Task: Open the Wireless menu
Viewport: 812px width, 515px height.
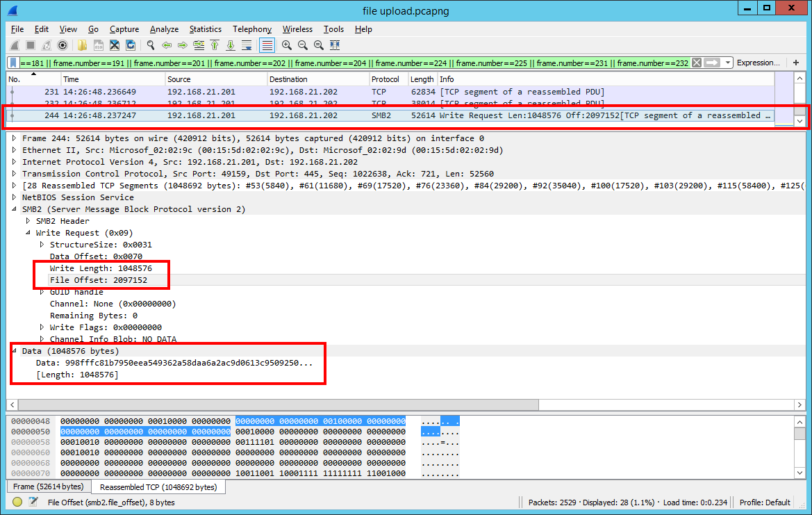Action: click(x=297, y=29)
